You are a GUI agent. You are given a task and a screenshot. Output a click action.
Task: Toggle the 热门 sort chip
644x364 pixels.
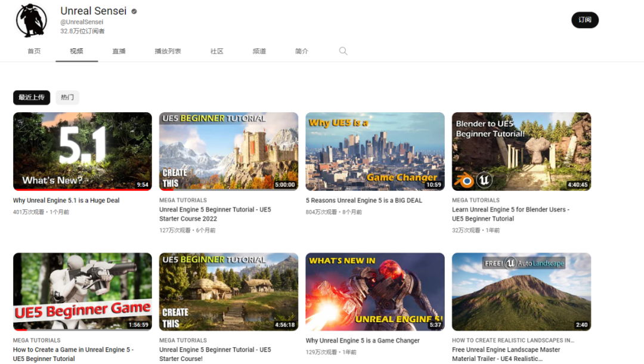67,97
